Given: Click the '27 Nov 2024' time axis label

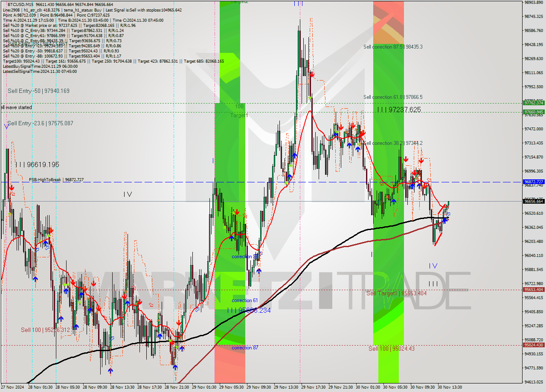Looking at the screenshot, I should pos(12,387).
